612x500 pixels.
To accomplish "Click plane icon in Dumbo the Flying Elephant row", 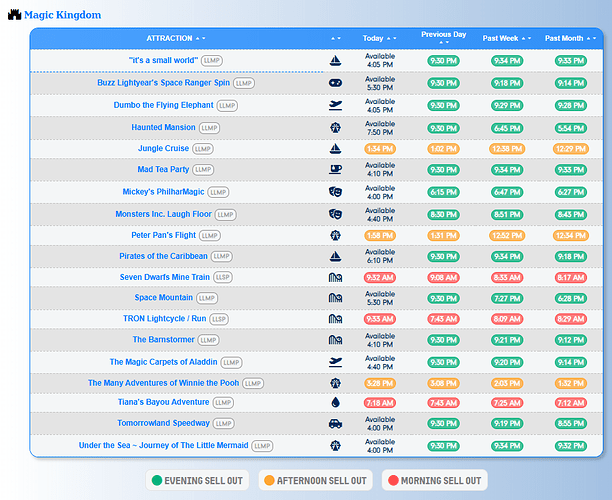I will click(x=335, y=105).
